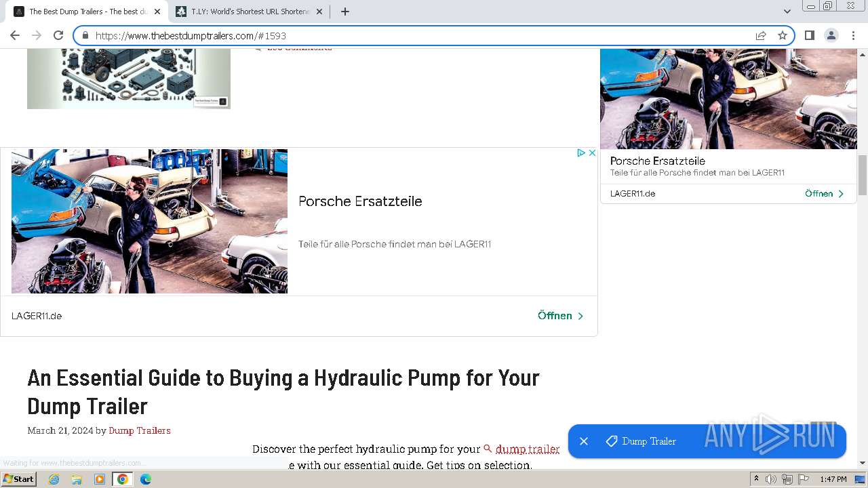This screenshot has width=868, height=488.
Task: Open Windows Media Player from taskbar
Action: pyautogui.click(x=100, y=479)
